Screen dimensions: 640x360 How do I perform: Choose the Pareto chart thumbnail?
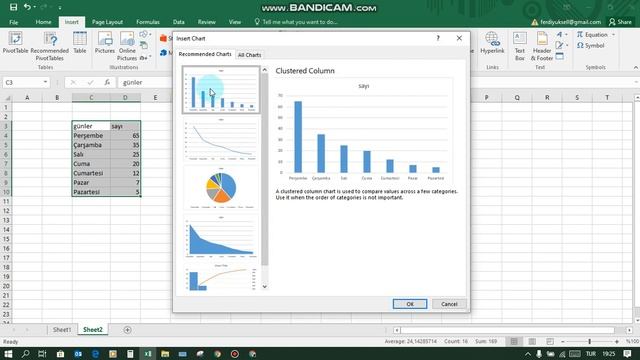pyautogui.click(x=221, y=277)
